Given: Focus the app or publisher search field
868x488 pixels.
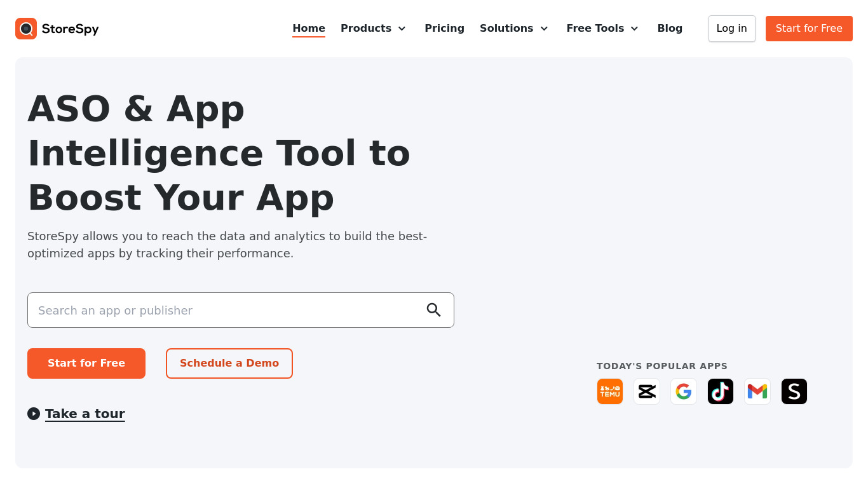Looking at the screenshot, I should 222,310.
